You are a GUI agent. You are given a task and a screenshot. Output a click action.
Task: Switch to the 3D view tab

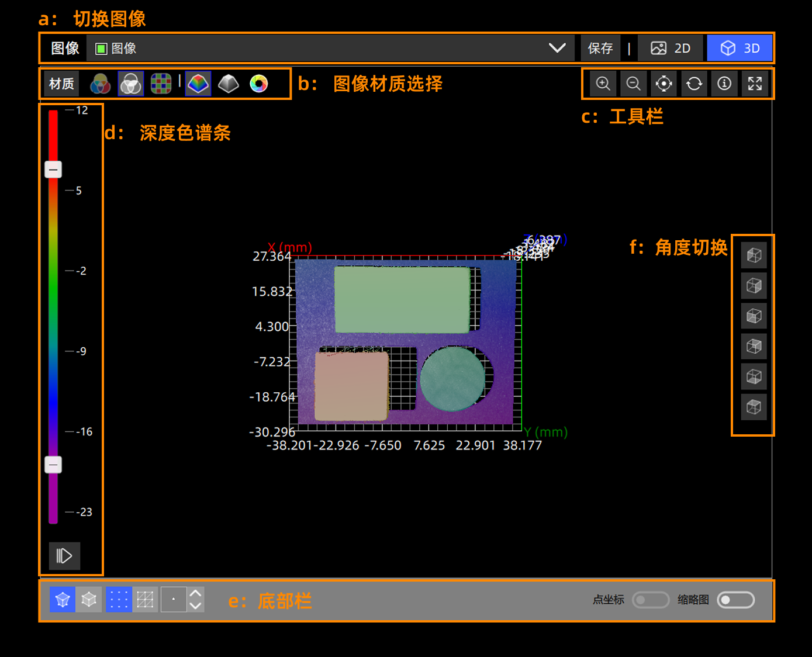click(x=740, y=48)
